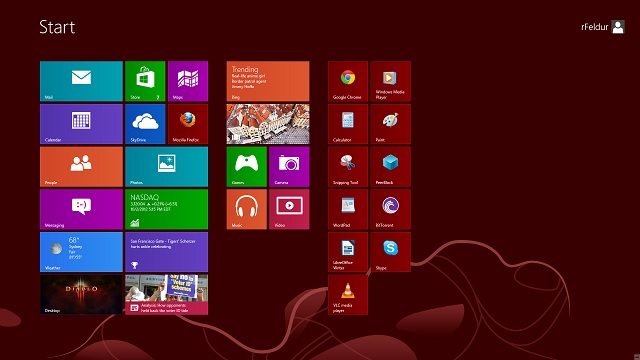The width and height of the screenshot is (640, 360).
Task: Open the news tile with protest photo
Action: click(167, 294)
